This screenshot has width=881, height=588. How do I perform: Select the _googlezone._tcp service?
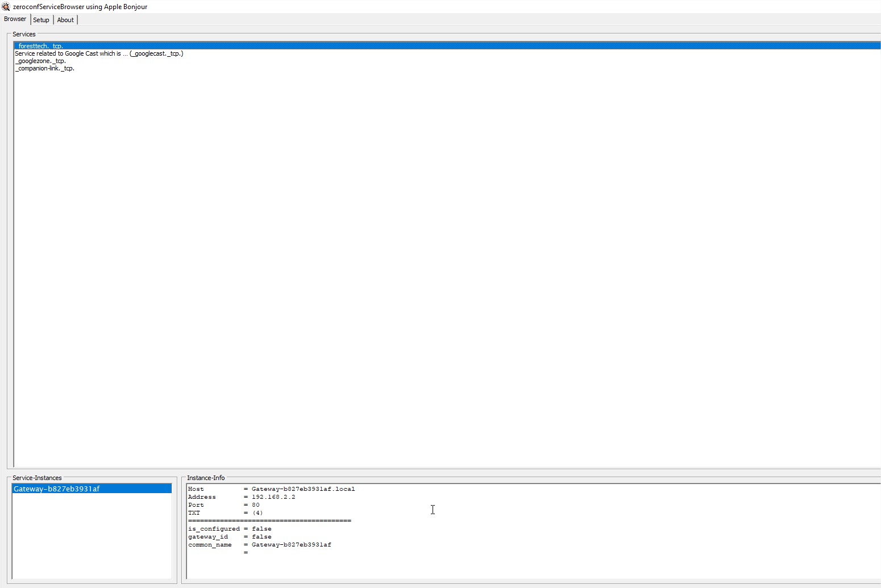(40, 61)
